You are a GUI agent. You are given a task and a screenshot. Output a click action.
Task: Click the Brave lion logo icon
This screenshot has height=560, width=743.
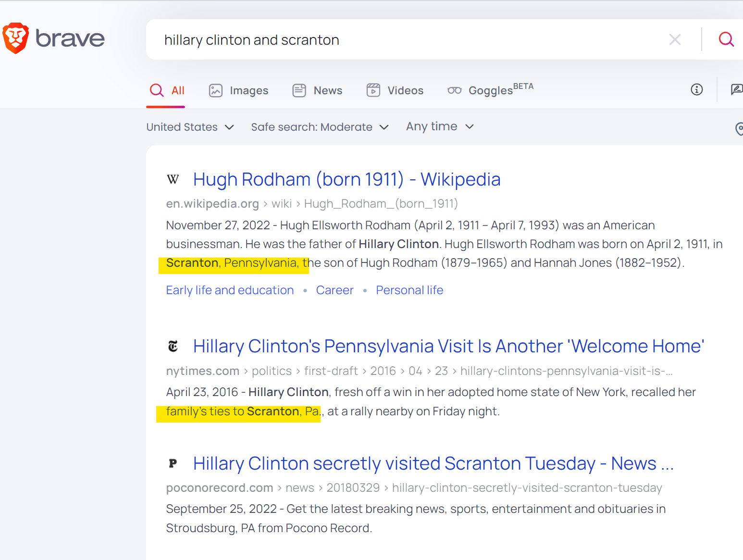[x=16, y=38]
